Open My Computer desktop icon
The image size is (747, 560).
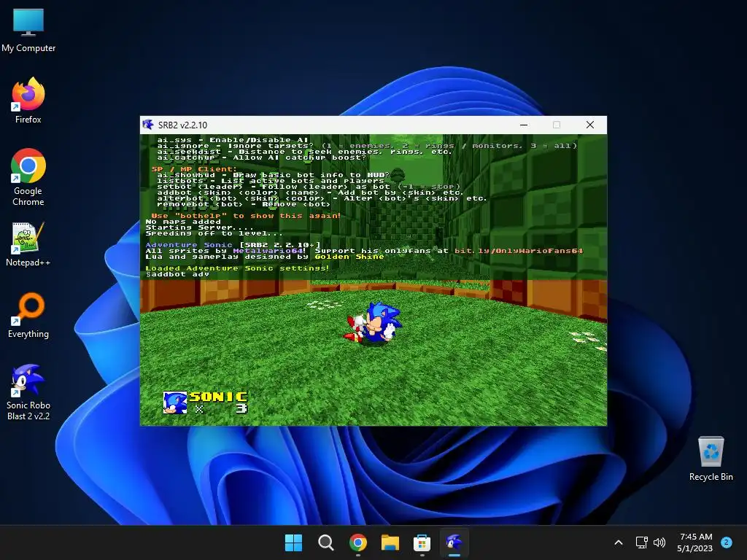(x=28, y=31)
